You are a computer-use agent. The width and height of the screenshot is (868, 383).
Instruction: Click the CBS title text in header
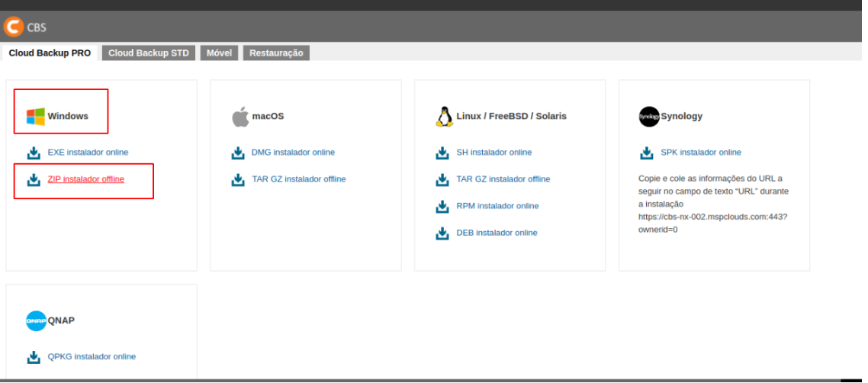pyautogui.click(x=37, y=27)
